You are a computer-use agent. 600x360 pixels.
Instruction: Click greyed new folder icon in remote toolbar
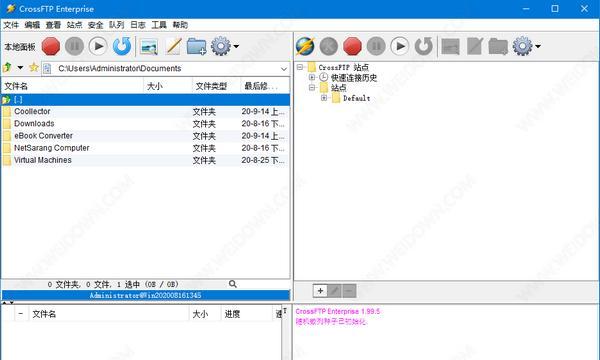click(x=498, y=46)
